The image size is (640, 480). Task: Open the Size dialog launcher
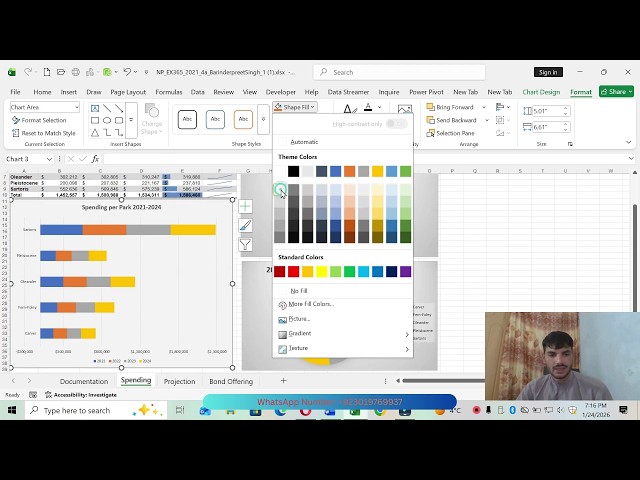point(570,144)
